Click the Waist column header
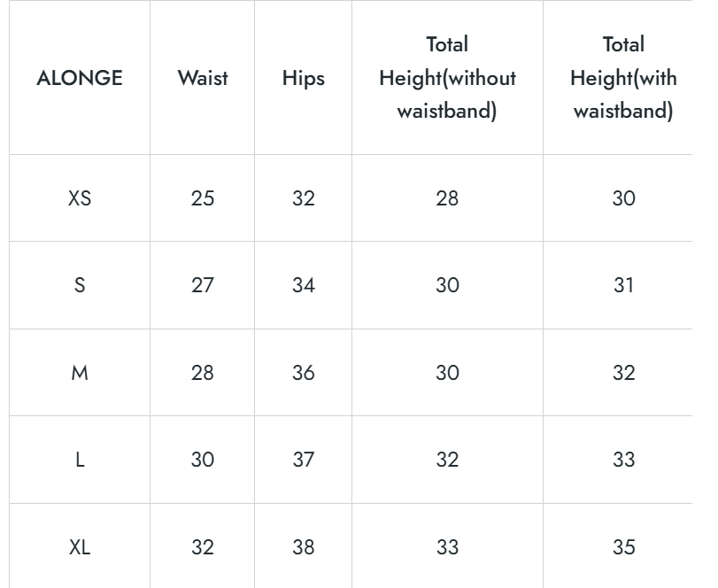 tap(203, 78)
